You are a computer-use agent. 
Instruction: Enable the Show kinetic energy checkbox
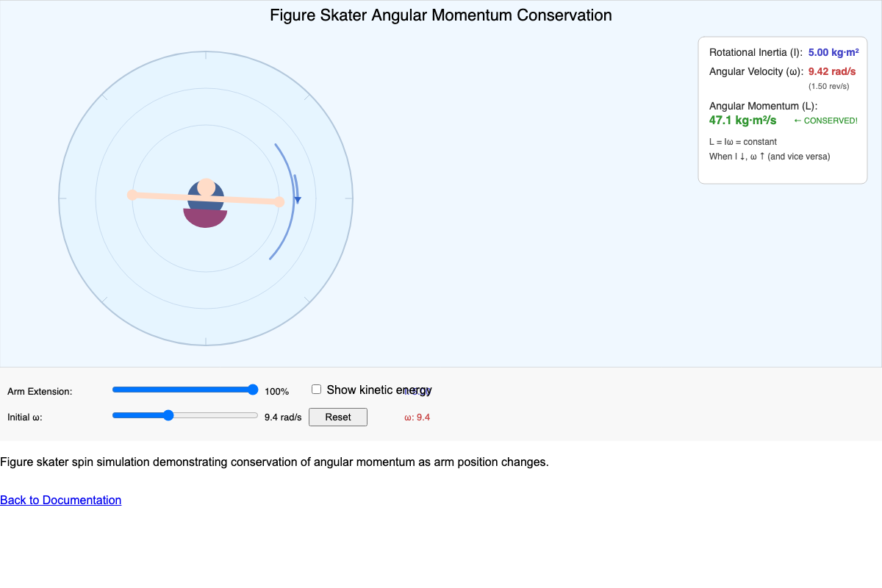pyautogui.click(x=316, y=389)
